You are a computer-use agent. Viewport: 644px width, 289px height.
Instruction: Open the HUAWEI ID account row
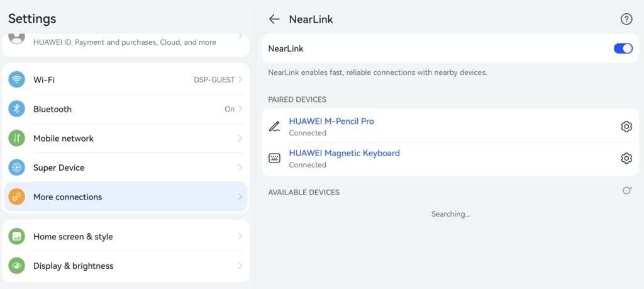(126, 42)
